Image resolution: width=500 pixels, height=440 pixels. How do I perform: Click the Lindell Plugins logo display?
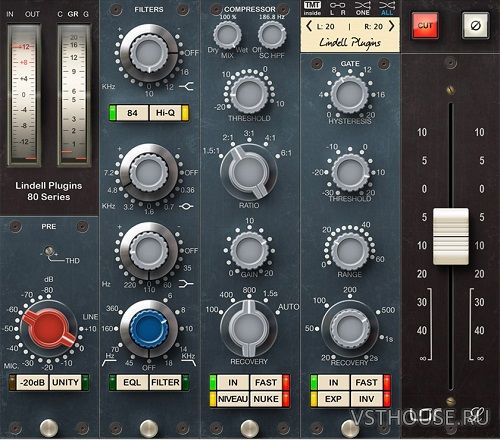tap(350, 43)
